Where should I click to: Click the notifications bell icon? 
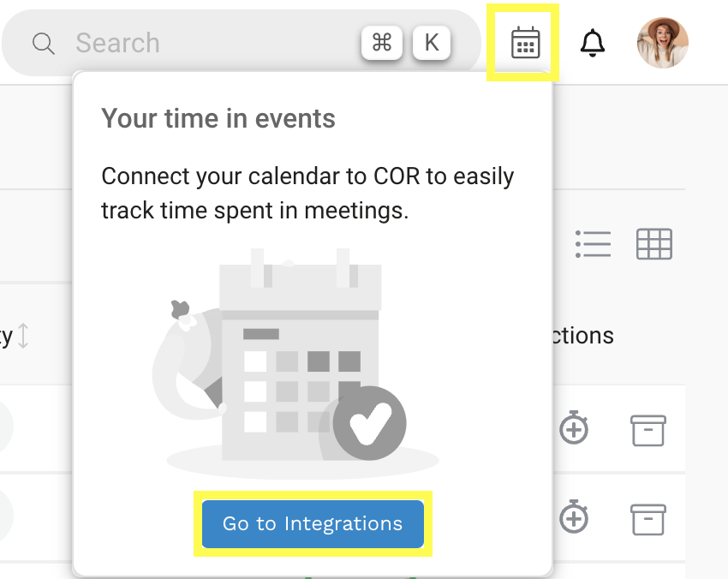click(592, 43)
